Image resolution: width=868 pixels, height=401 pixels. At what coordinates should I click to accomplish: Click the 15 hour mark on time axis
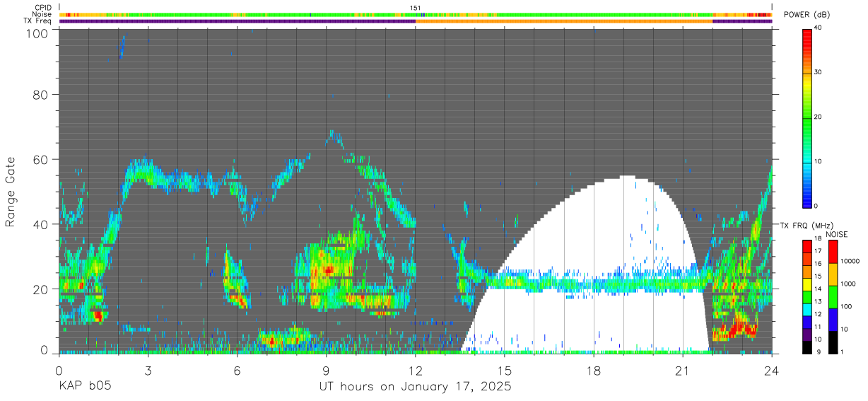[x=505, y=371]
